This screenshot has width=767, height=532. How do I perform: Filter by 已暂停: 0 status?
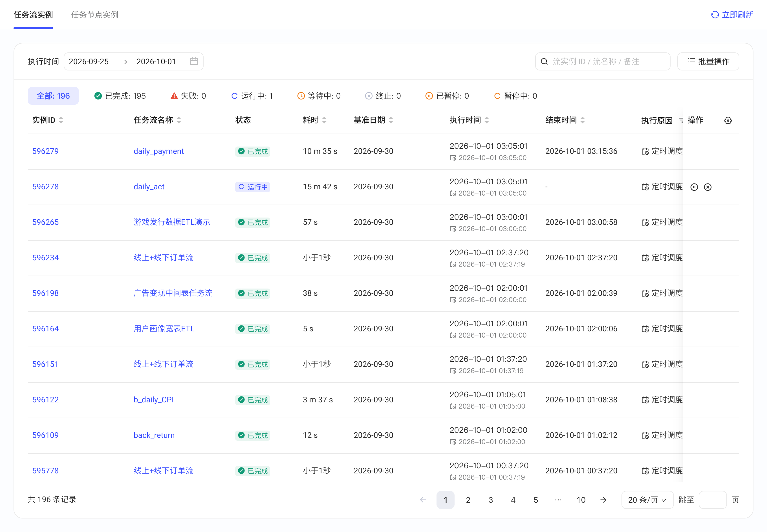click(x=447, y=96)
